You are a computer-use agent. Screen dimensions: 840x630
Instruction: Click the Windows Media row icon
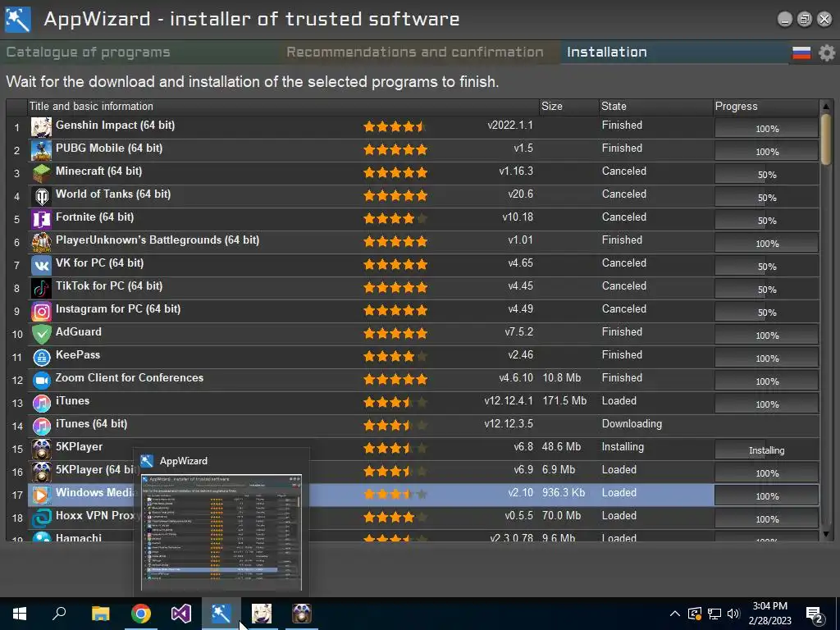point(41,495)
